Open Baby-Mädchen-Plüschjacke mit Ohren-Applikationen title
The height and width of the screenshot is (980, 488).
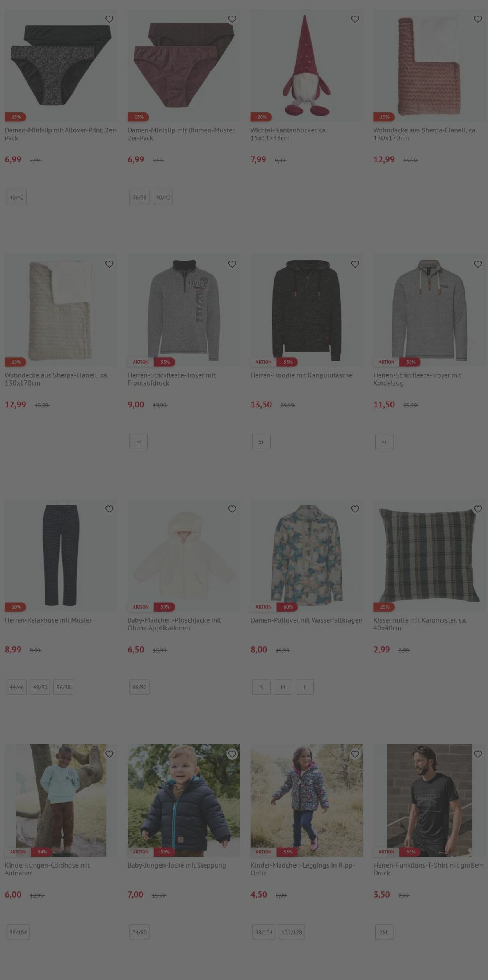(174, 624)
